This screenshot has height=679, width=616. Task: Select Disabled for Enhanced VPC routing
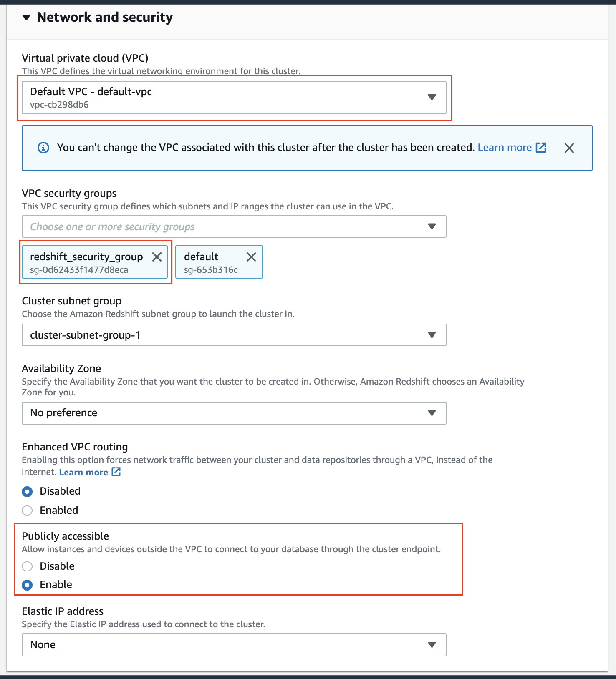28,492
